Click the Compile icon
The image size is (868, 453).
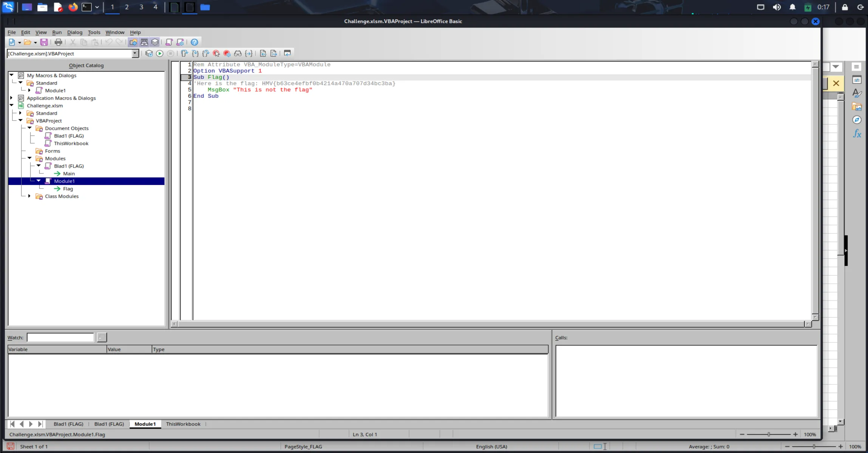coord(149,54)
